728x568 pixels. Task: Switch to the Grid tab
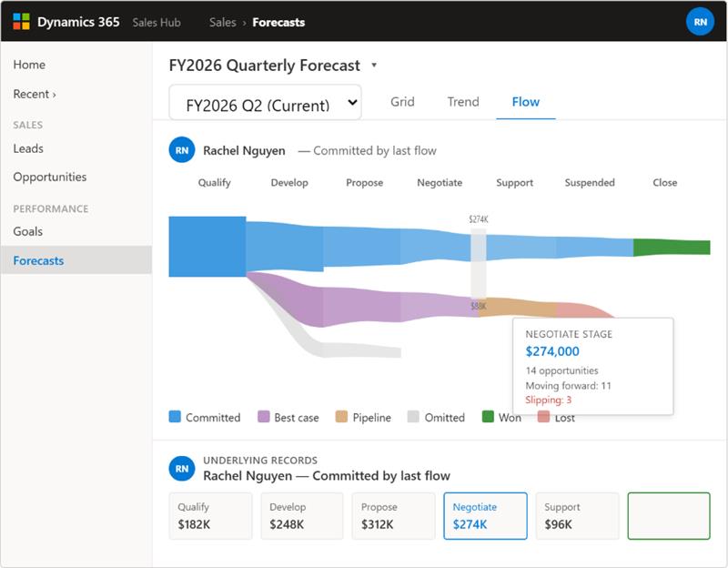(x=402, y=102)
